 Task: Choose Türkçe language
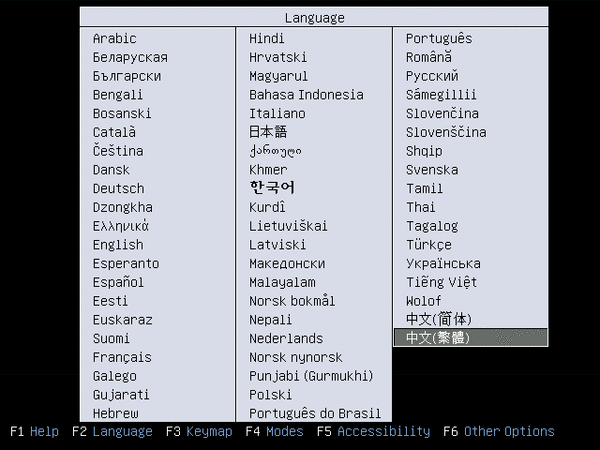point(429,245)
